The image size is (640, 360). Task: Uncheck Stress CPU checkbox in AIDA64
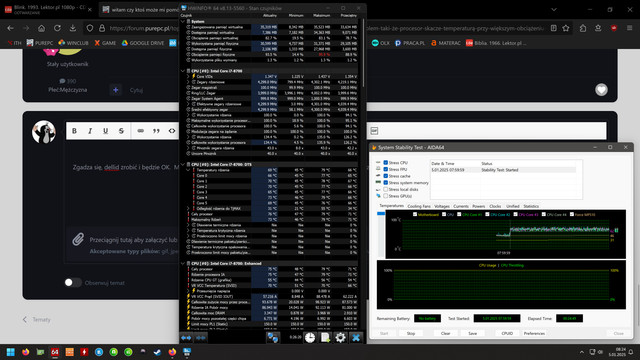[x=385, y=162]
